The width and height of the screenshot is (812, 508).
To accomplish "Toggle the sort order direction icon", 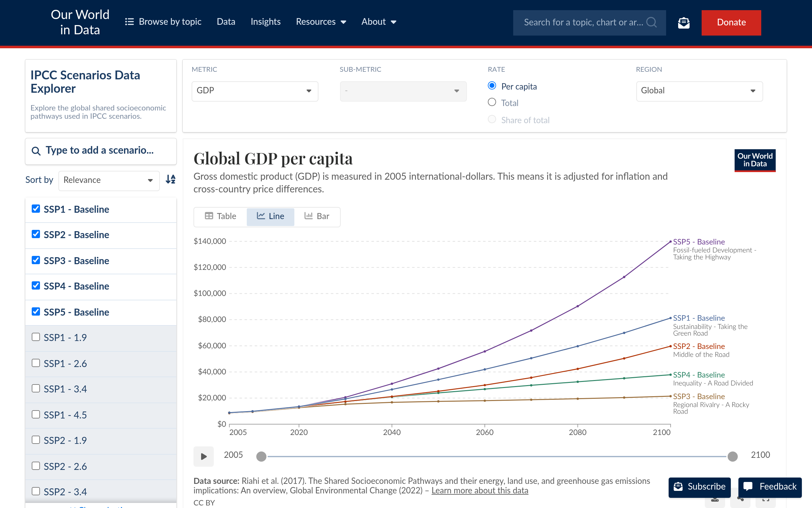I will click(x=170, y=179).
